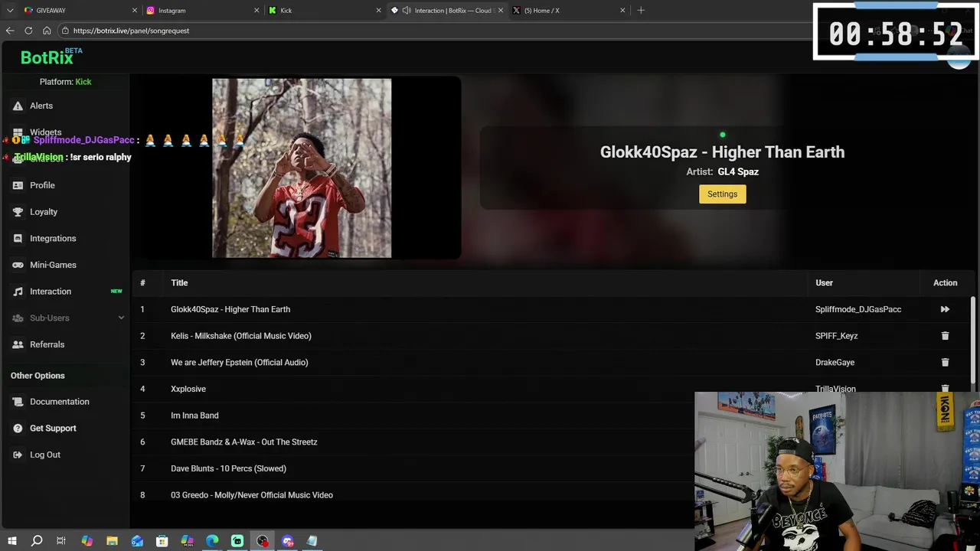Screen dimensions: 980x551
Task: Click Get Support in sidebar
Action: [x=44, y=429]
